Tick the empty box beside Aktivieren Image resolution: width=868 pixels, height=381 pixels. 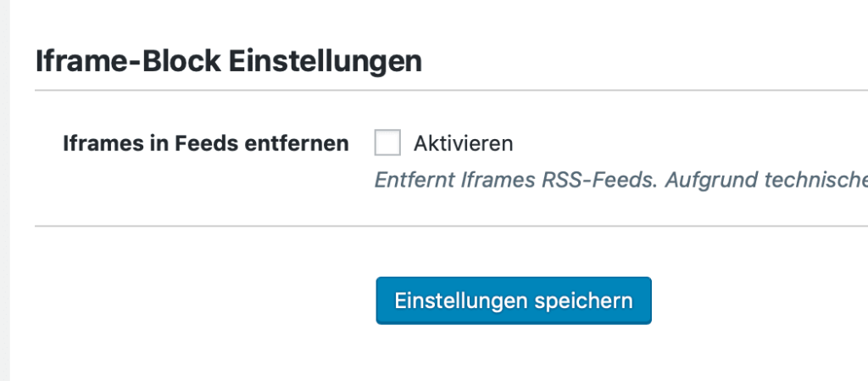[387, 143]
